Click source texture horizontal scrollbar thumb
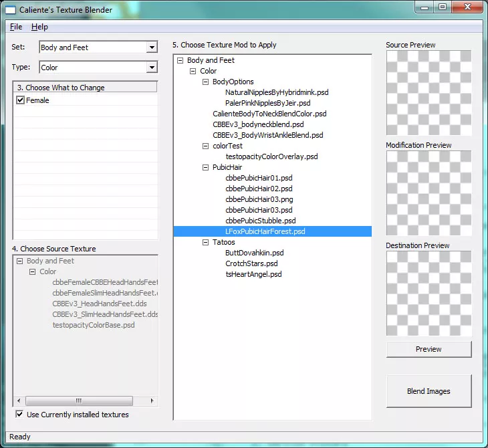 point(79,401)
